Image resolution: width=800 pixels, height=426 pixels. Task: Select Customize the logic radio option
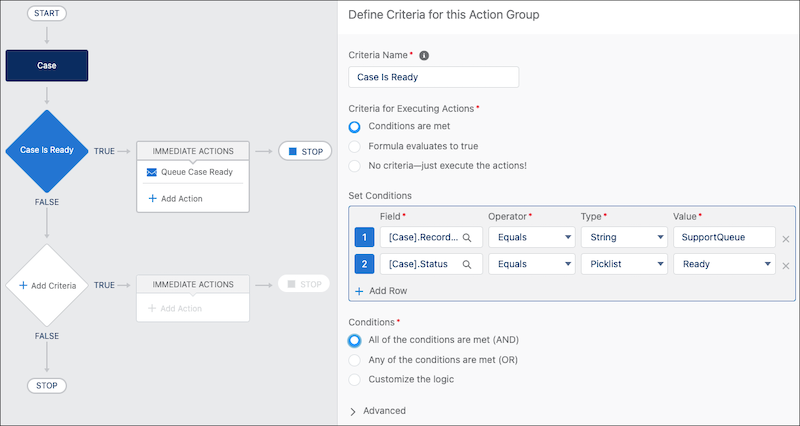[x=354, y=380]
